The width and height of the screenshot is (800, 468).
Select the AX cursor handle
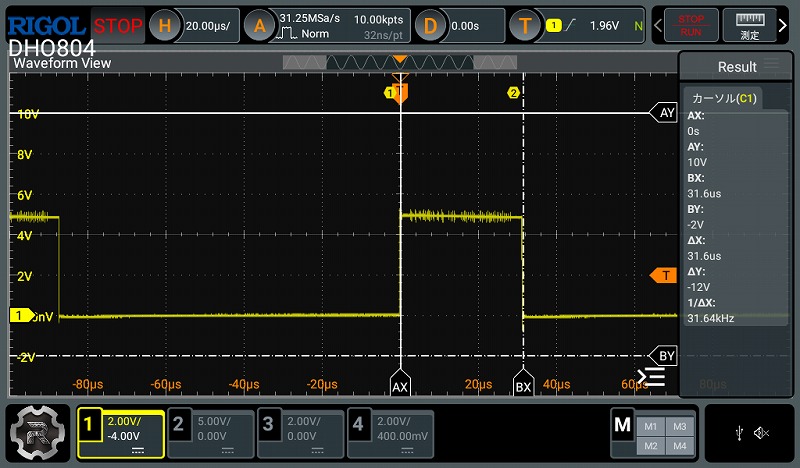pyautogui.click(x=400, y=385)
